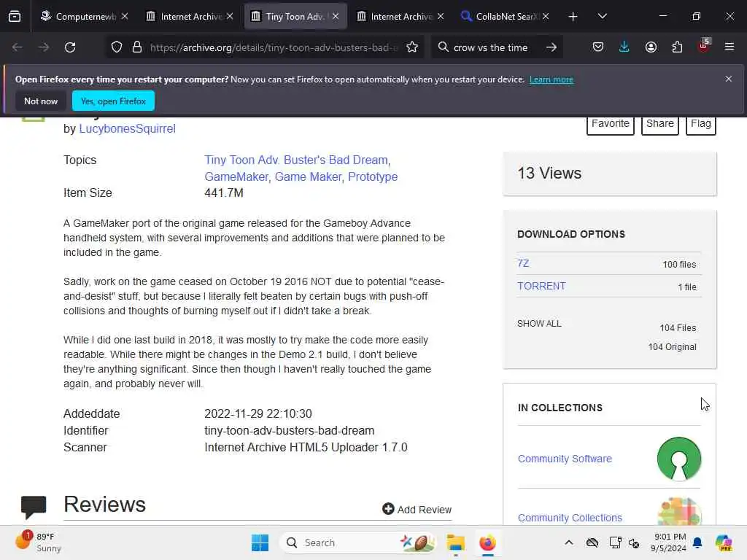
Task: Flag this archive item
Action: click(x=701, y=125)
